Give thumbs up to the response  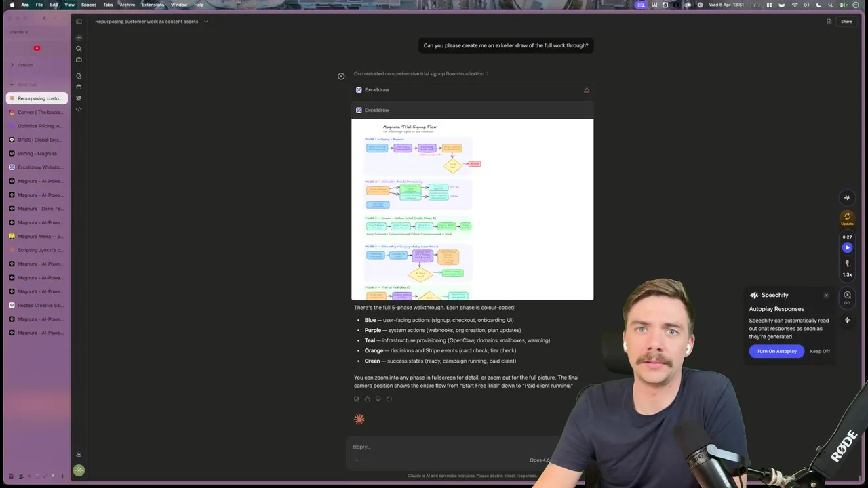(368, 399)
